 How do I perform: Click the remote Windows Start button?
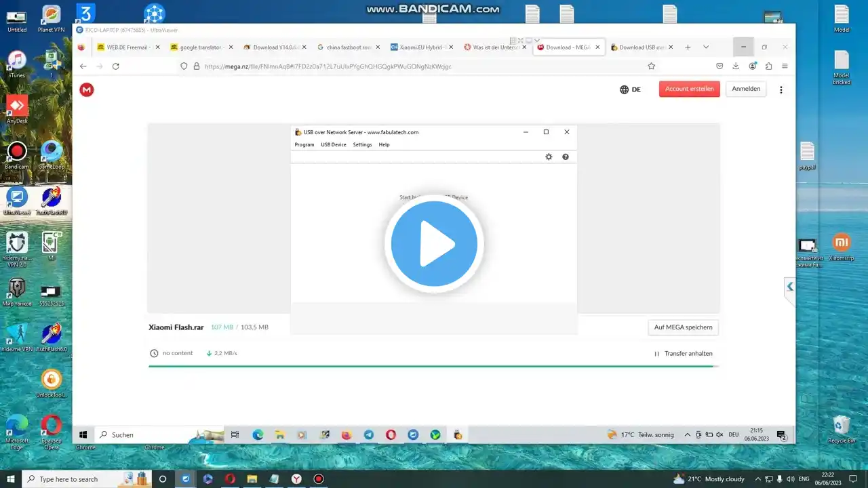pos(83,434)
